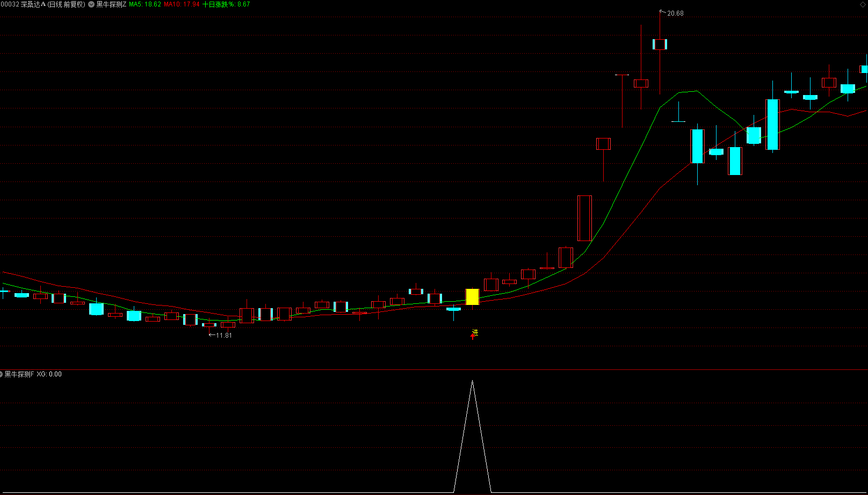
Task: Click the stock title 深桑达A (日线,前复权)
Action: point(53,4)
